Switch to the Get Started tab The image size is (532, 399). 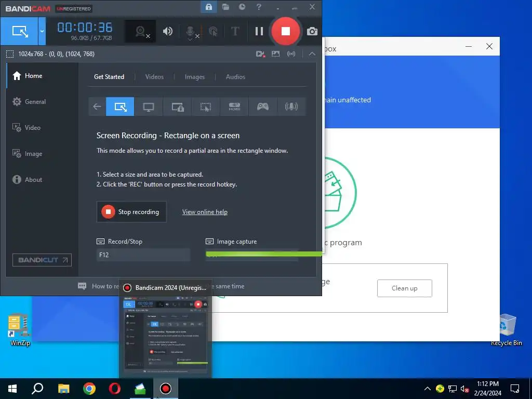click(109, 77)
